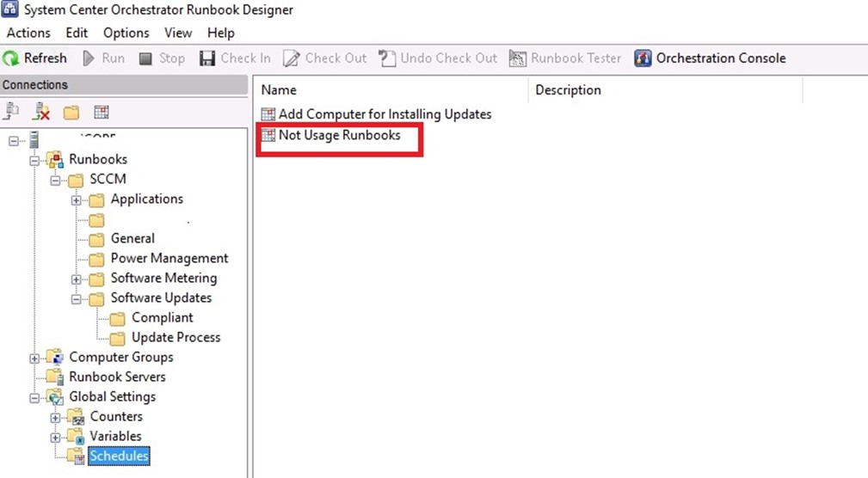Click the Refresh toolbar icon
Image resolution: width=868 pixels, height=478 pixels.
(x=10, y=58)
